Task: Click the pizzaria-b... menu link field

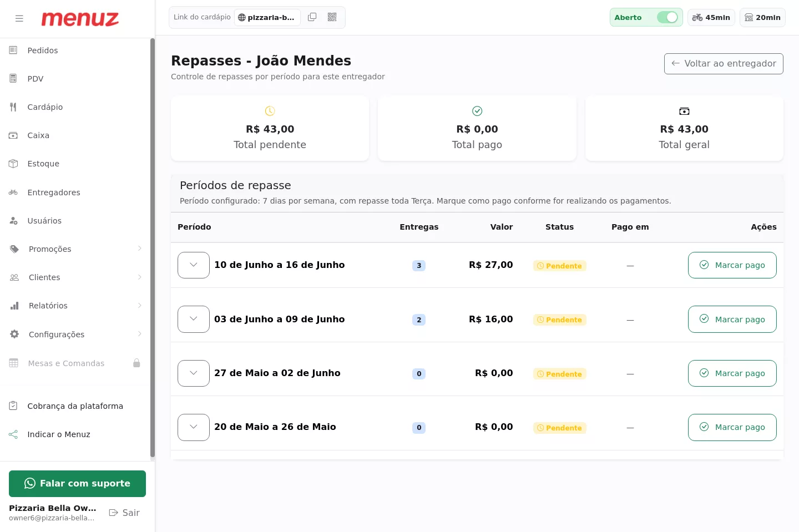Action: pos(267,18)
